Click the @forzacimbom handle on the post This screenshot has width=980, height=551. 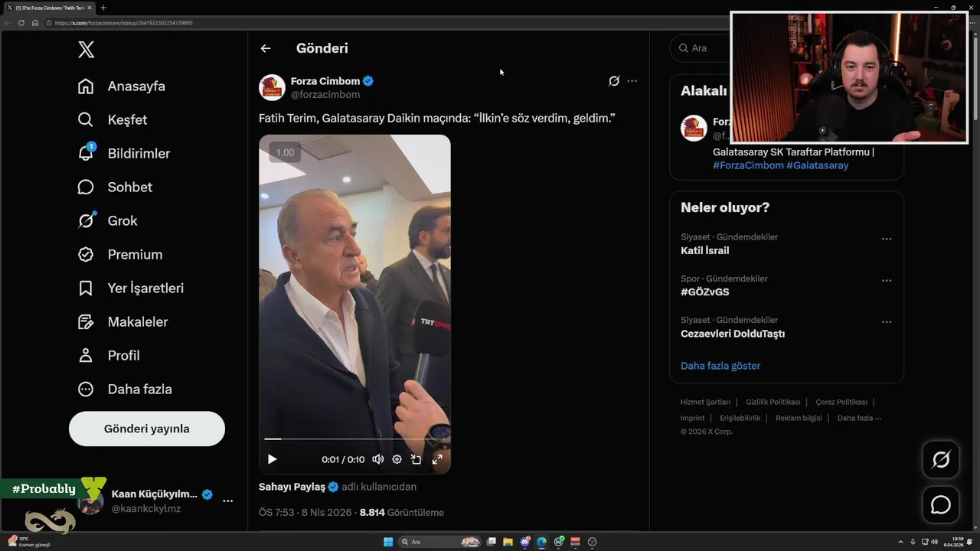pos(325,95)
